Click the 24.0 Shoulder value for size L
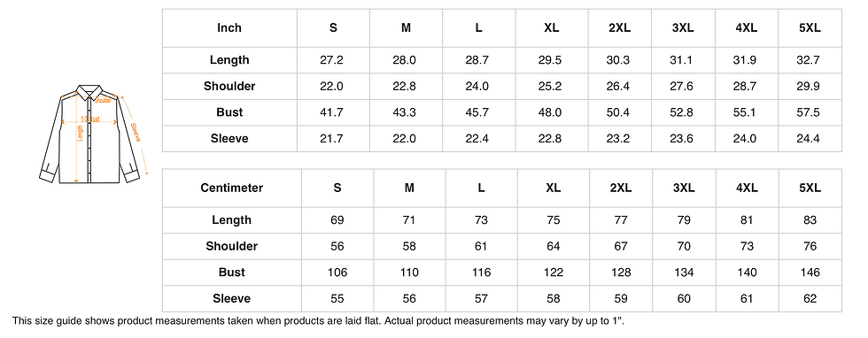 [477, 87]
